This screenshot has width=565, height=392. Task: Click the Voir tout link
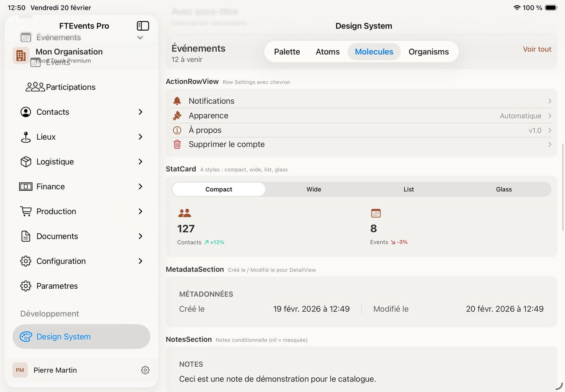pyautogui.click(x=537, y=49)
